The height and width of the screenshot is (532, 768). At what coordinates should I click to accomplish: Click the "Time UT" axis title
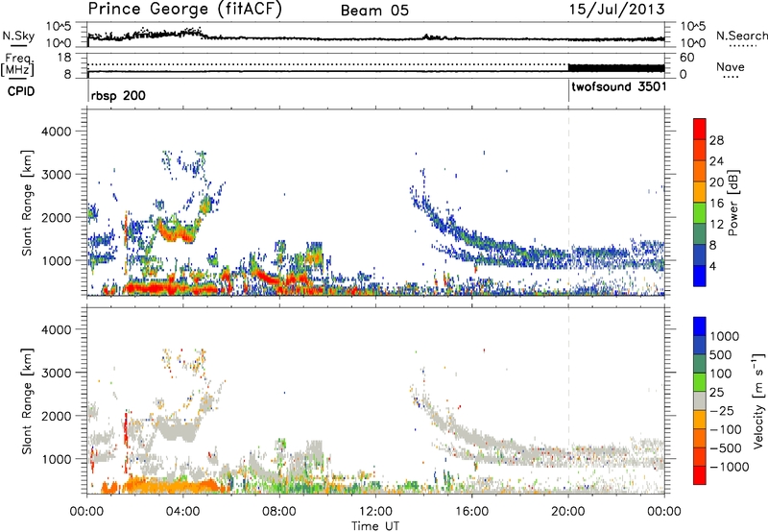pos(375,525)
